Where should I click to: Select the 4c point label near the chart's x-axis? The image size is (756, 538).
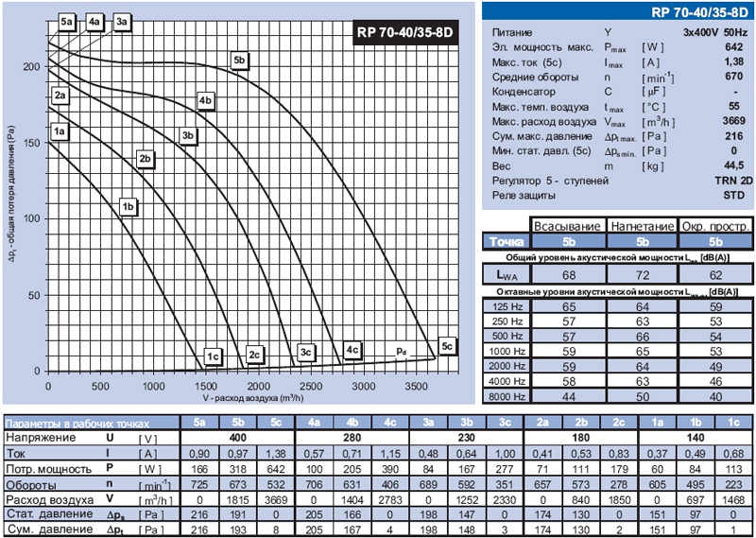[x=352, y=350]
